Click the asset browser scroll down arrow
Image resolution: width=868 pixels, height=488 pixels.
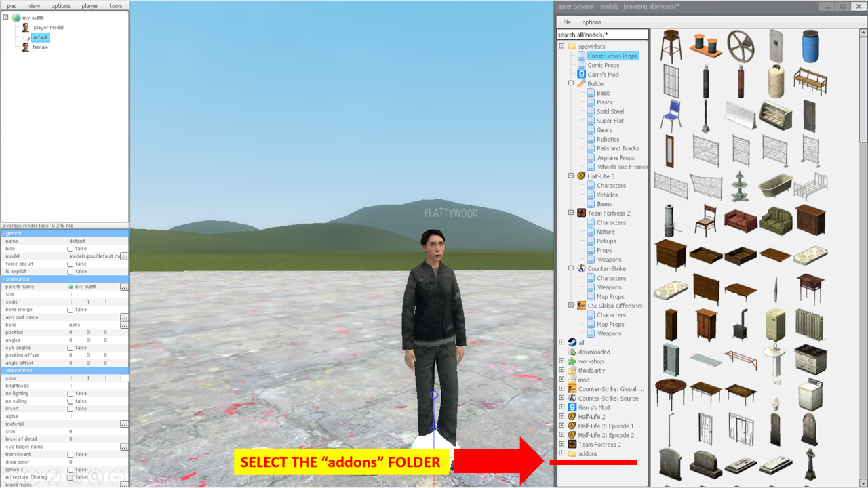tap(863, 483)
